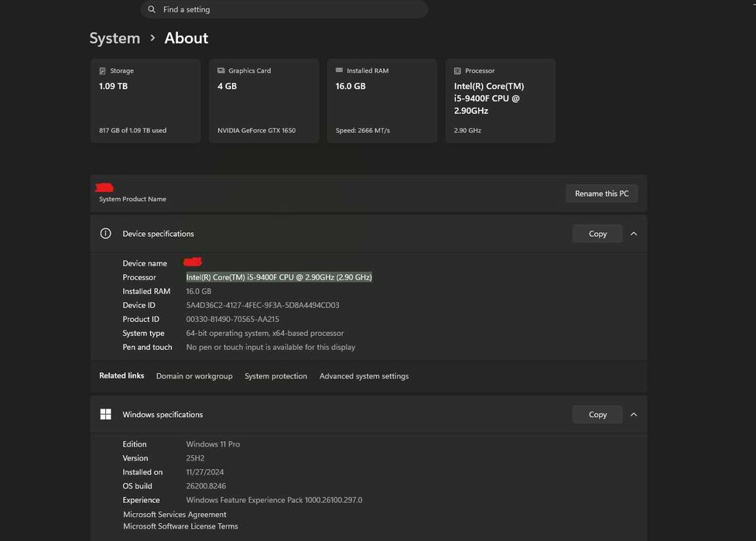756x541 pixels.
Task: Go back to System breadcrumb
Action: 115,38
